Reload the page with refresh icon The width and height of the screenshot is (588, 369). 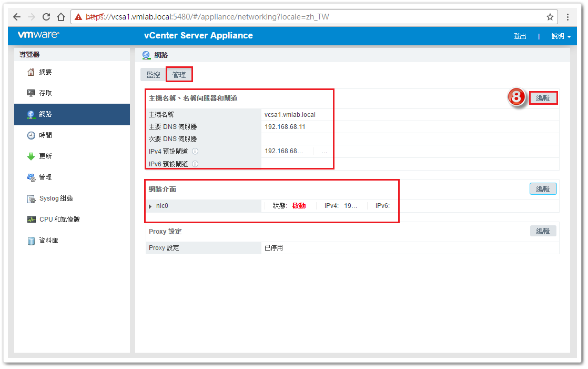pos(46,17)
